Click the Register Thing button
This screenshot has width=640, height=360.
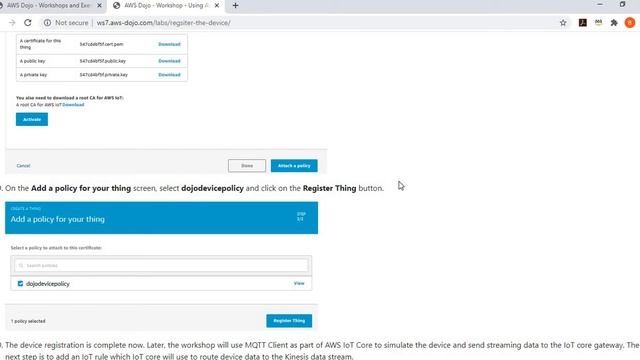coord(289,321)
